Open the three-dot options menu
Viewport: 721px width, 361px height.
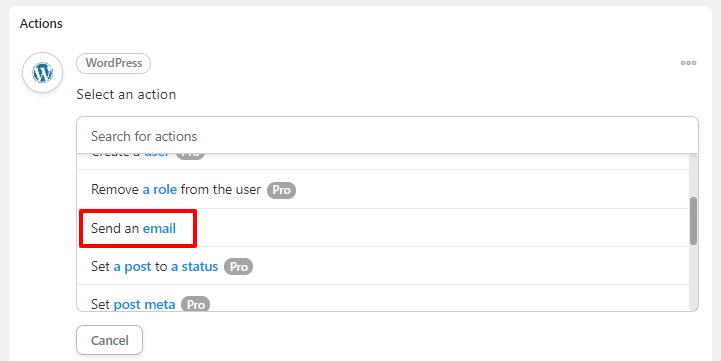(688, 63)
